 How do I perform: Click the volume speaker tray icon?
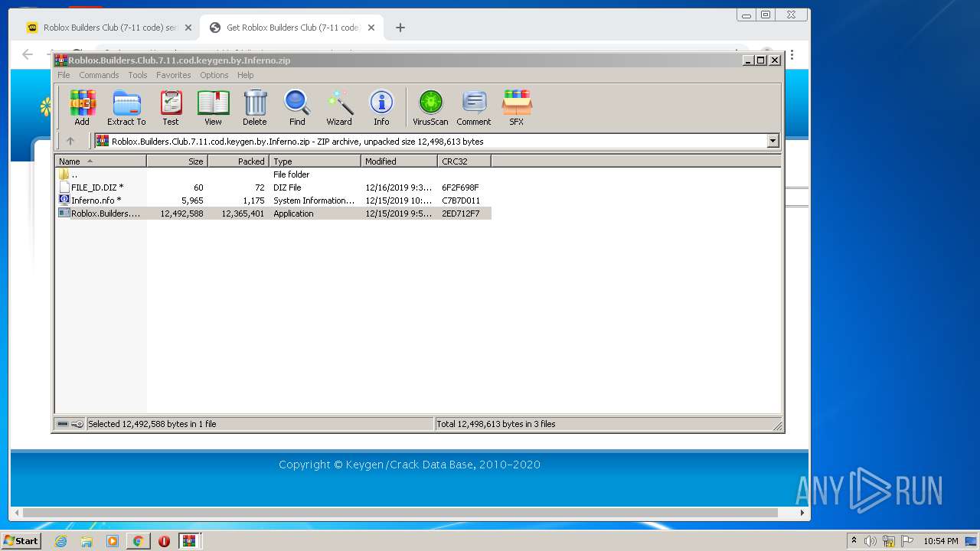[x=871, y=541]
